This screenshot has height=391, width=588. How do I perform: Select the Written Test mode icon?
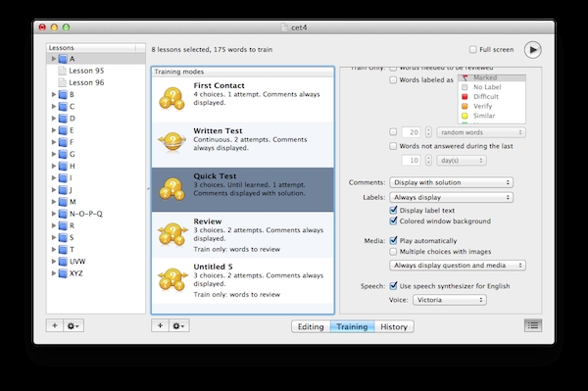coord(172,142)
